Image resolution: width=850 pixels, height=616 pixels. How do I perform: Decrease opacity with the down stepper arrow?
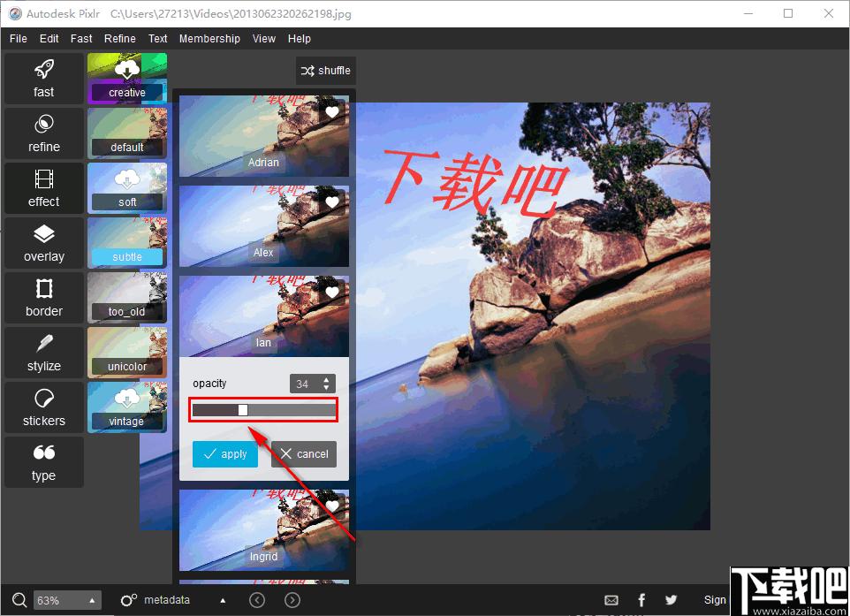point(326,387)
